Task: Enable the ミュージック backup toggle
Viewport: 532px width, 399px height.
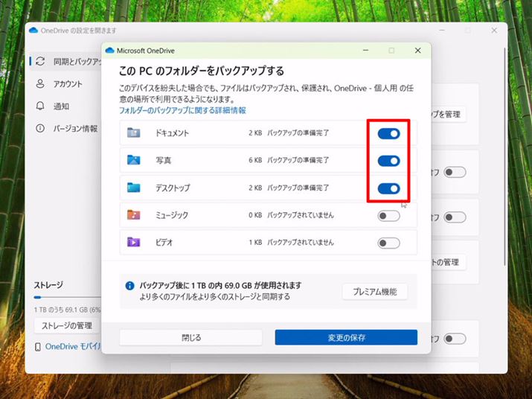Action: (x=388, y=216)
